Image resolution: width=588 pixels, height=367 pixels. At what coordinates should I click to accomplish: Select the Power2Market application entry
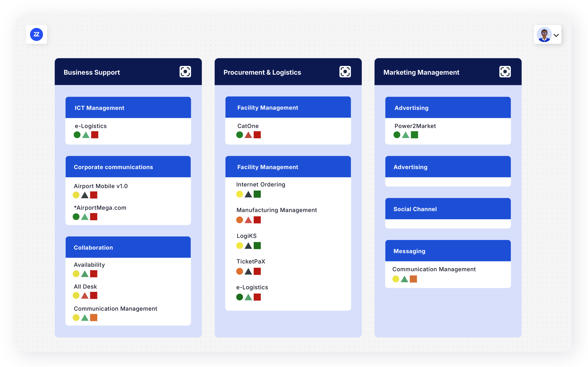coord(415,126)
